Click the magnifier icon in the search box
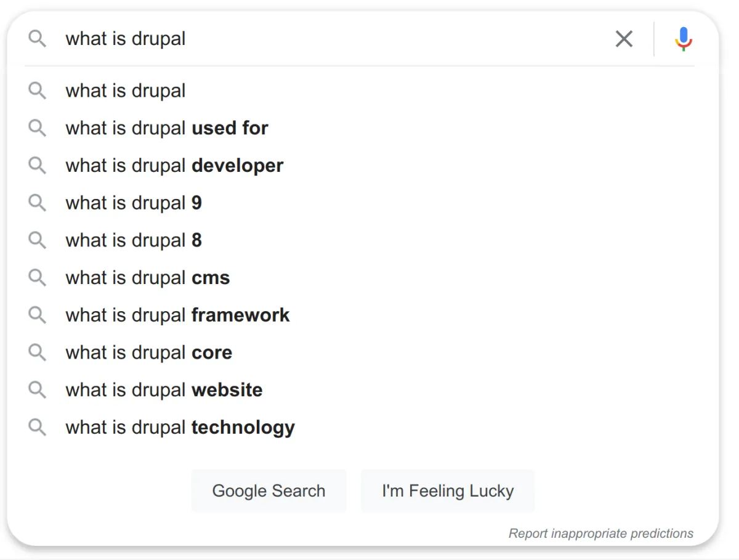This screenshot has width=739, height=560. pos(38,39)
